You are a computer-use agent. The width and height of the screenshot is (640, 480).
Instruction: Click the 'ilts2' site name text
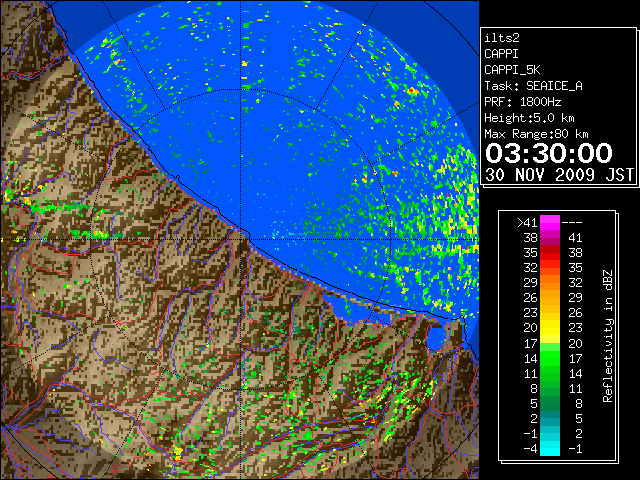(x=502, y=38)
